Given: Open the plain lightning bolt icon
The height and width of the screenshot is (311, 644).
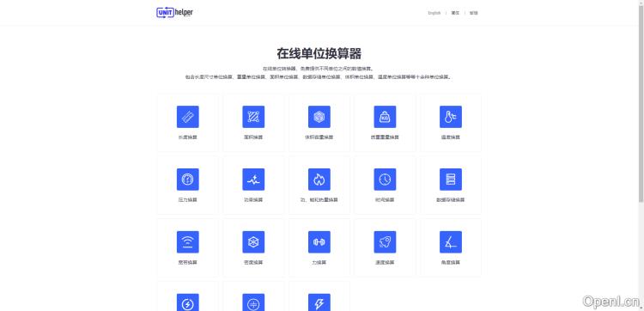Looking at the screenshot, I should [319, 302].
